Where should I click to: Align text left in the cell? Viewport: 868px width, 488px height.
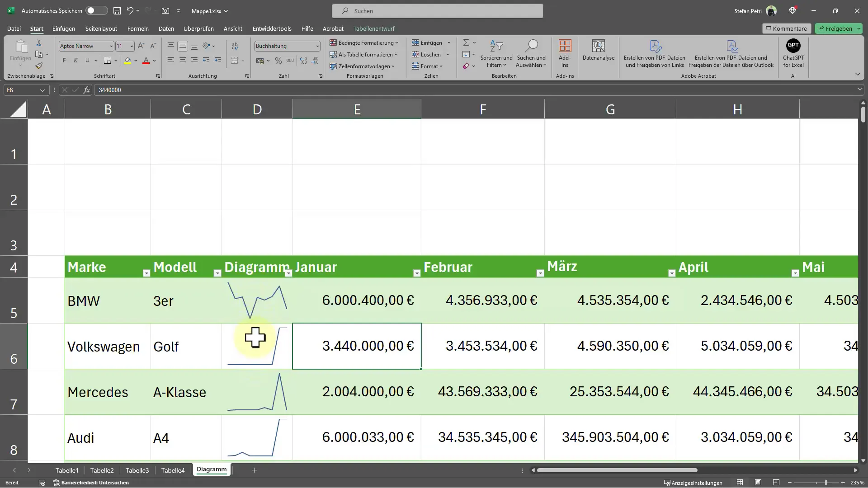click(x=170, y=61)
